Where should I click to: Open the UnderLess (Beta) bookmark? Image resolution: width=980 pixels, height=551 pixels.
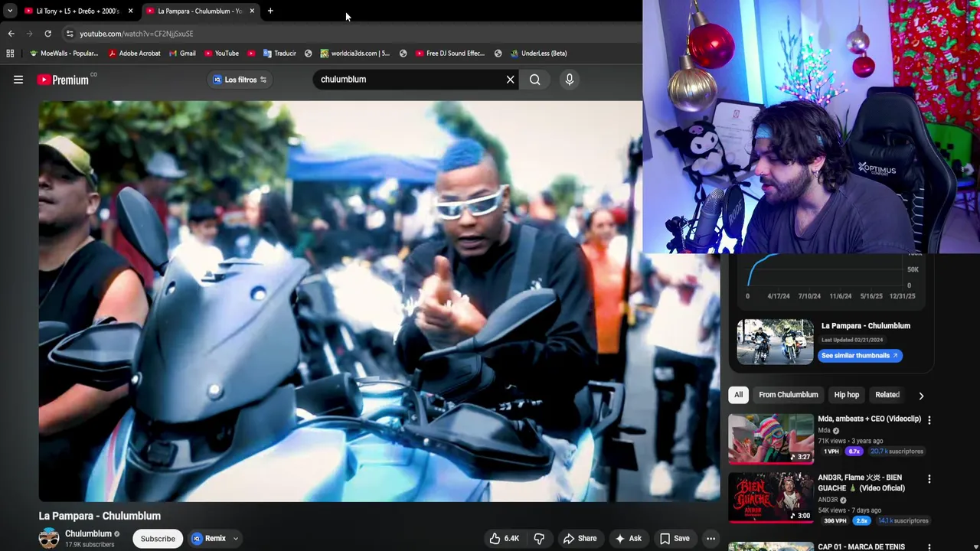pyautogui.click(x=538, y=54)
